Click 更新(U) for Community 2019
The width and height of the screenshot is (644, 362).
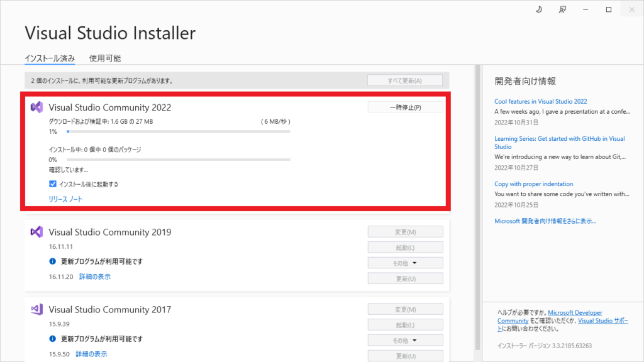pyautogui.click(x=404, y=278)
